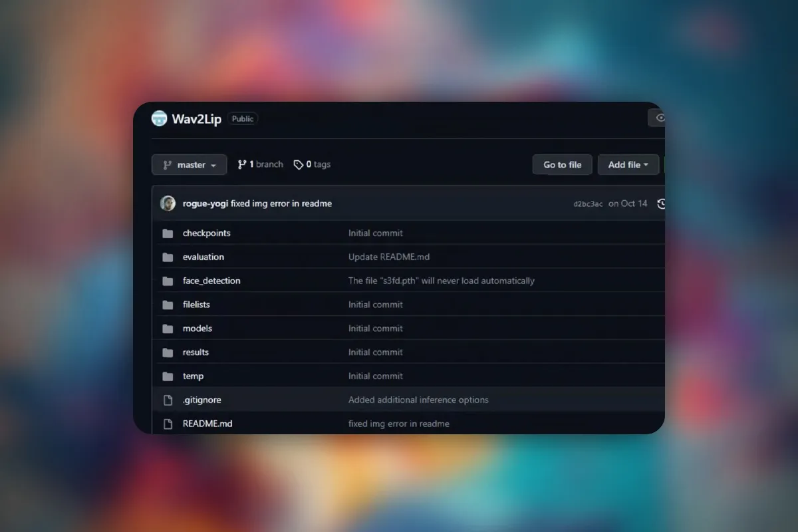Open 'Initial commit' message in the checkpoints row

376,233
